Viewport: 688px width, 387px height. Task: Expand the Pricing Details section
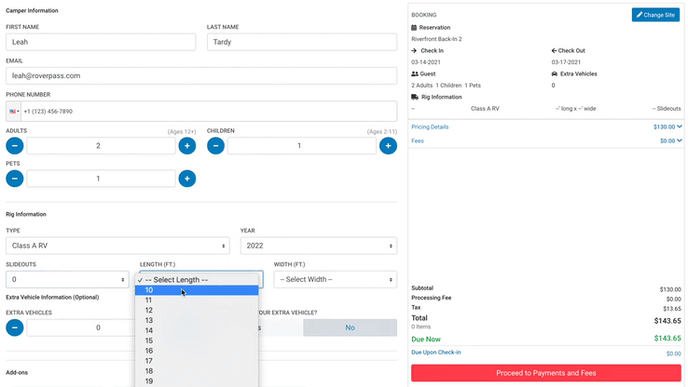click(430, 127)
